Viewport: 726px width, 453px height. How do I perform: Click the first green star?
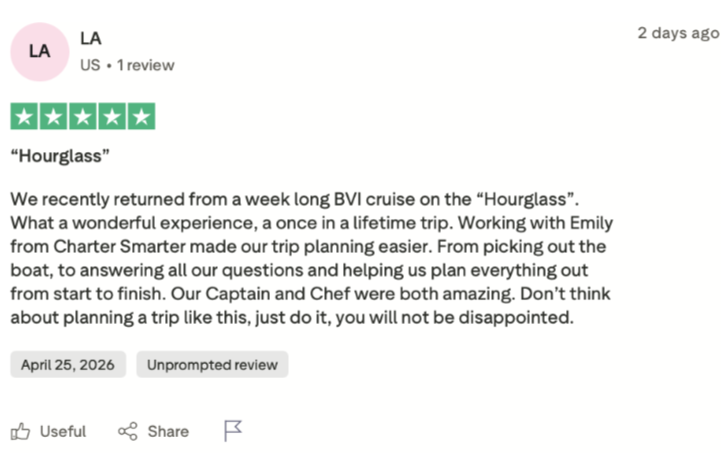pyautogui.click(x=24, y=116)
